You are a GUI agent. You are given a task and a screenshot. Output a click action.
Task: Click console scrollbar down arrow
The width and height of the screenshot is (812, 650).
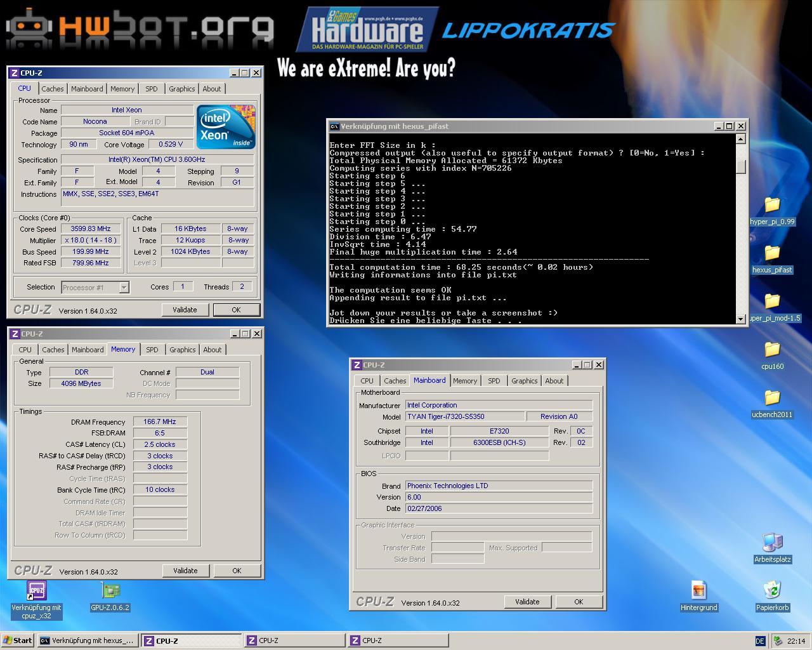(740, 319)
